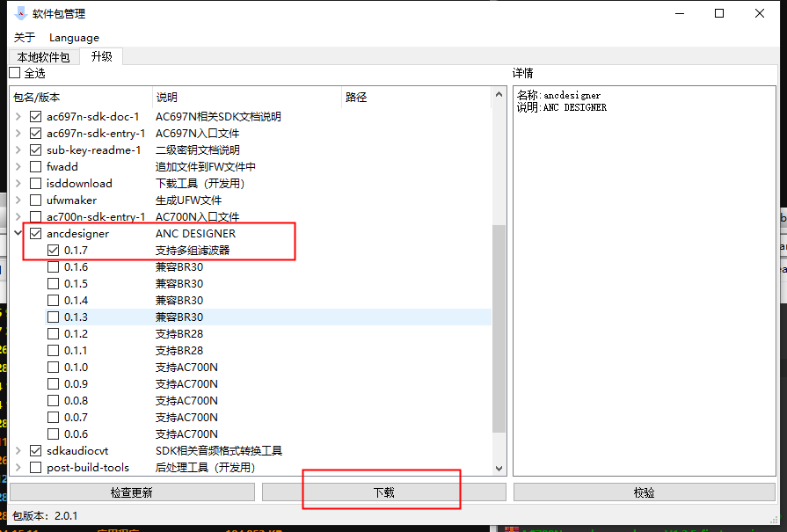The width and height of the screenshot is (787, 532).
Task: Uncheck version 0.1.7 of ancdesigner
Action: click(x=54, y=250)
